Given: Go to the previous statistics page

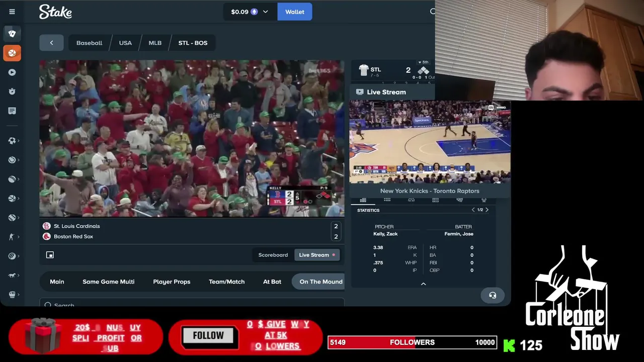Looking at the screenshot, I should click(x=473, y=210).
